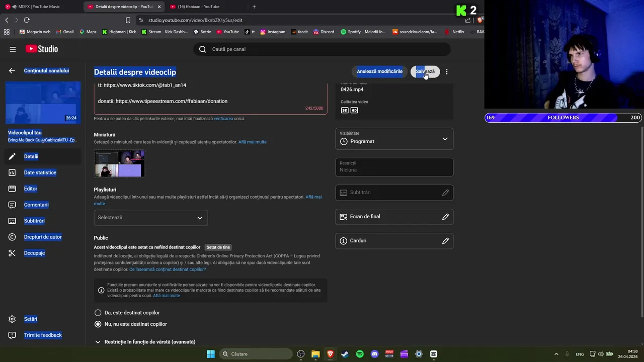This screenshot has width=644, height=362.
Task: Open the three-dot more options menu
Action: point(447,72)
